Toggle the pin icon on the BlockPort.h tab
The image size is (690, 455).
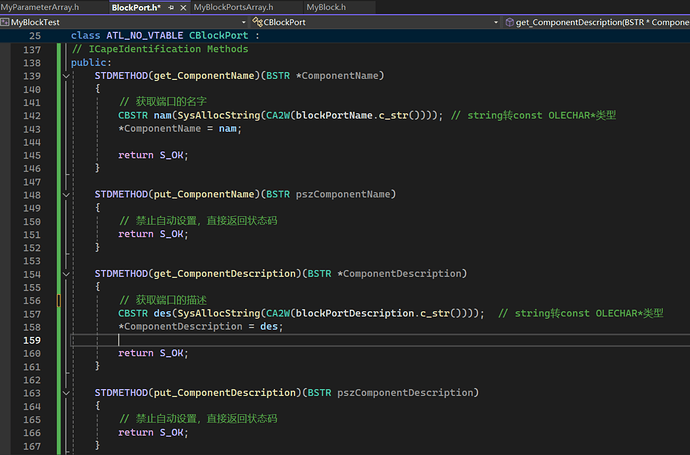171,7
